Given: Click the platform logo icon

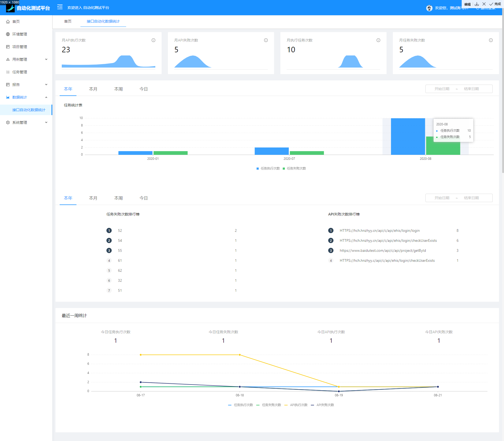Looking at the screenshot, I should point(11,8).
